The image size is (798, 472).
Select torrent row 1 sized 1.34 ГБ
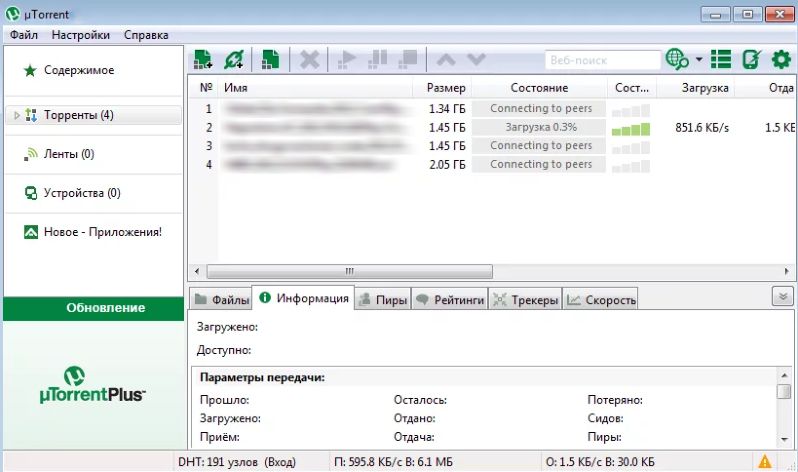[x=491, y=108]
